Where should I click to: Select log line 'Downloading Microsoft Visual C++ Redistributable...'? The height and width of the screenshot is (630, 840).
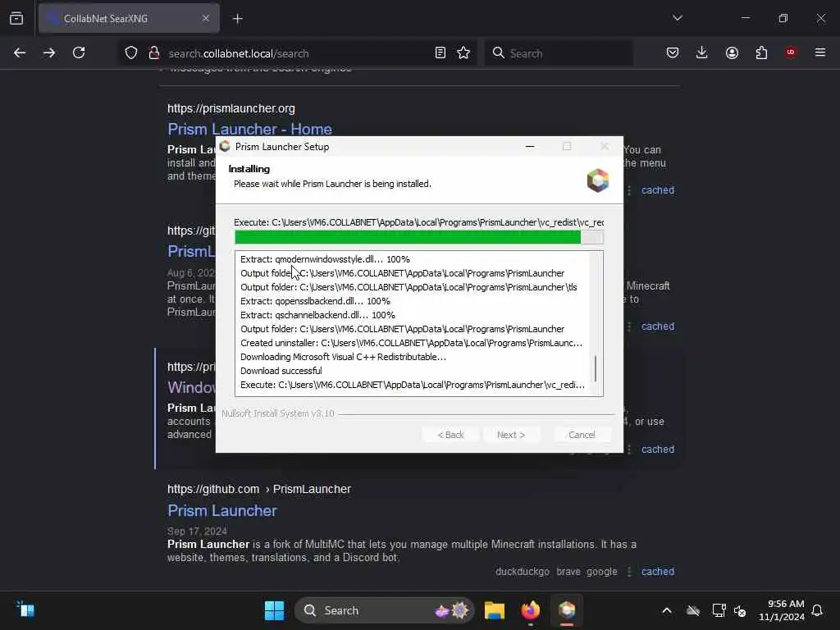343,357
